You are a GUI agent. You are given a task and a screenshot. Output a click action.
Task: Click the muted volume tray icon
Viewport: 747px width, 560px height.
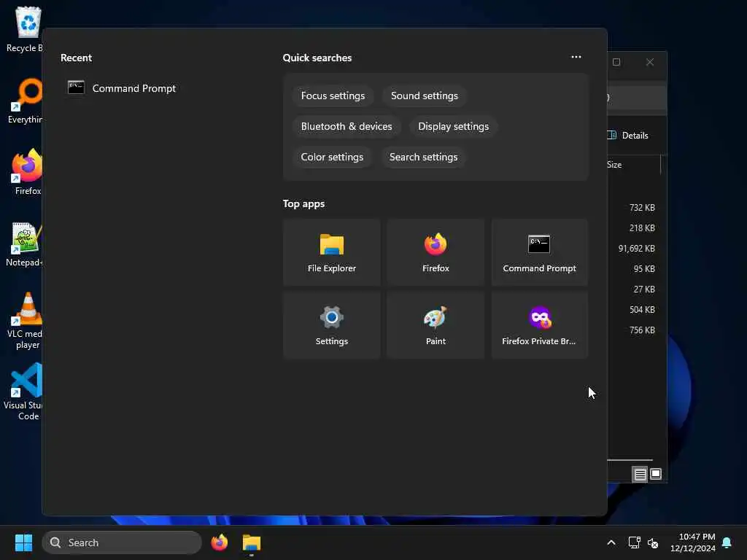pos(653,542)
